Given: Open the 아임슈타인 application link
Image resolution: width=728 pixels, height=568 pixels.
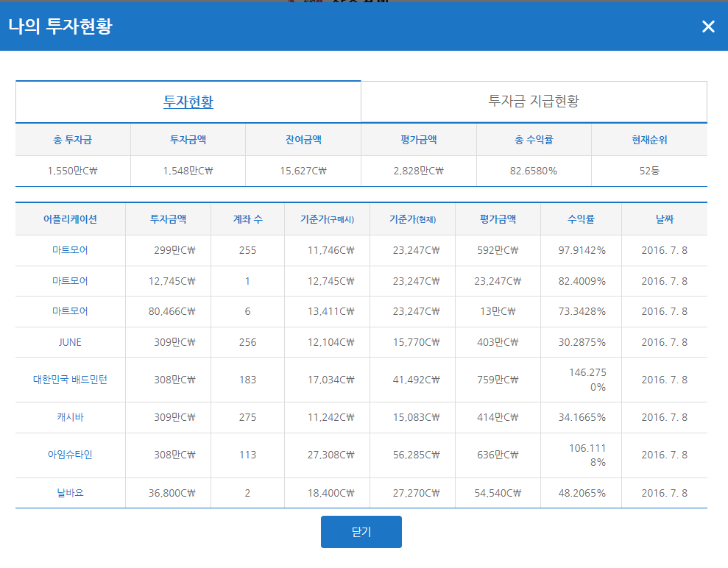Looking at the screenshot, I should (x=70, y=455).
